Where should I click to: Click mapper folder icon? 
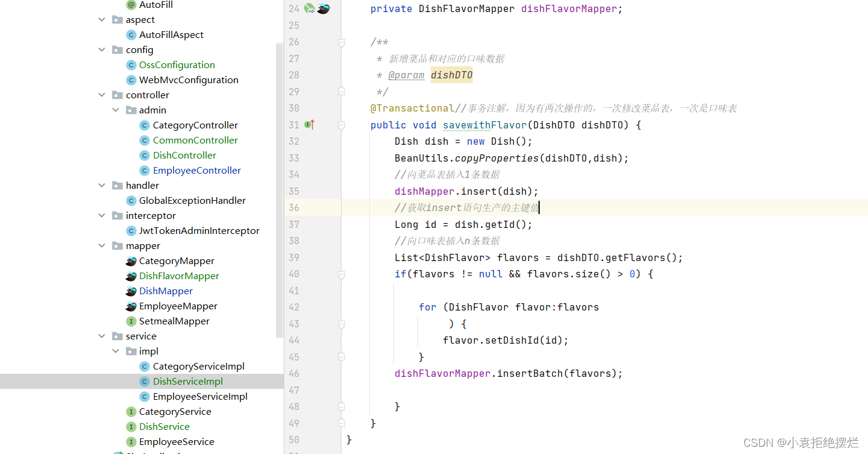(x=117, y=246)
